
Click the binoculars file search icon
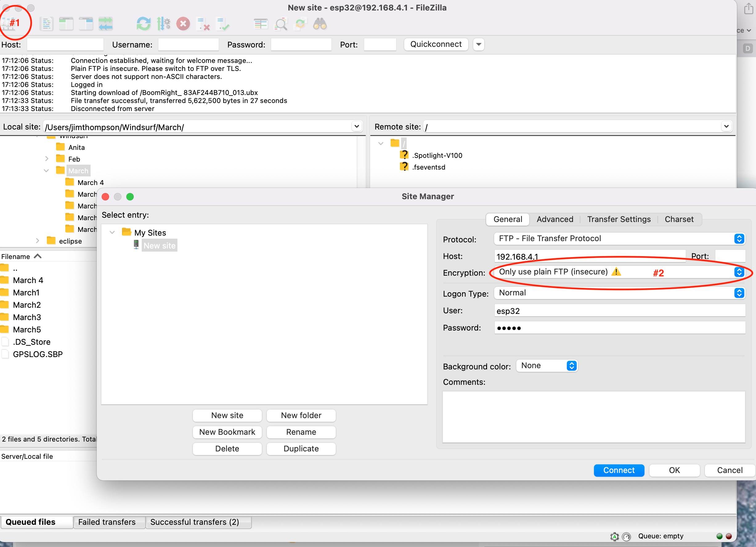(320, 24)
